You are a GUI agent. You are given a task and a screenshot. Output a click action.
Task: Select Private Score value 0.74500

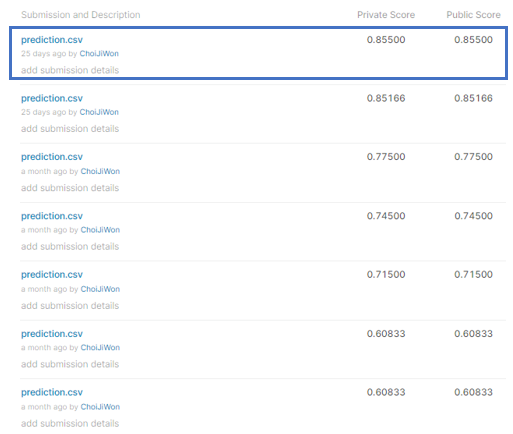click(x=386, y=216)
